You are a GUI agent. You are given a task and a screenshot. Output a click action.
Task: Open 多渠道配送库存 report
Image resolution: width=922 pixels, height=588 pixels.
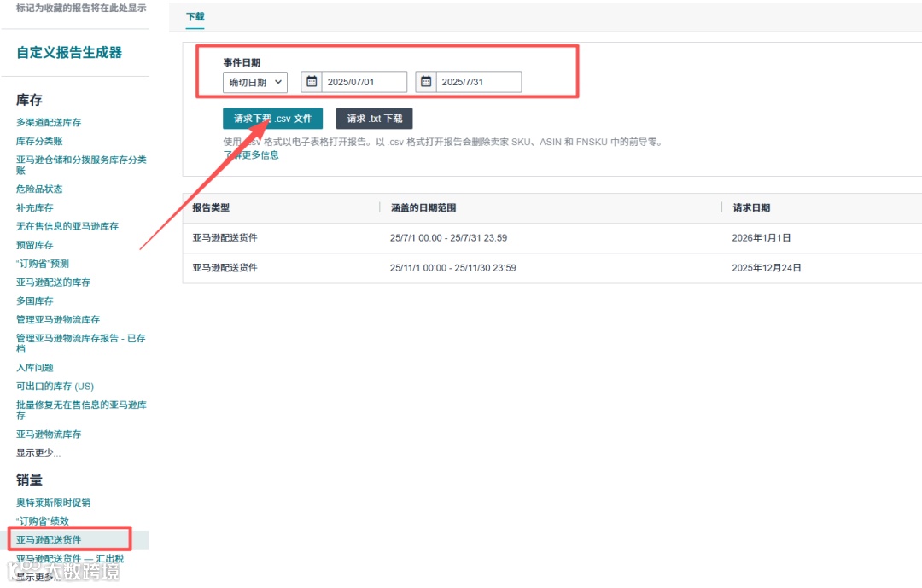(x=49, y=122)
